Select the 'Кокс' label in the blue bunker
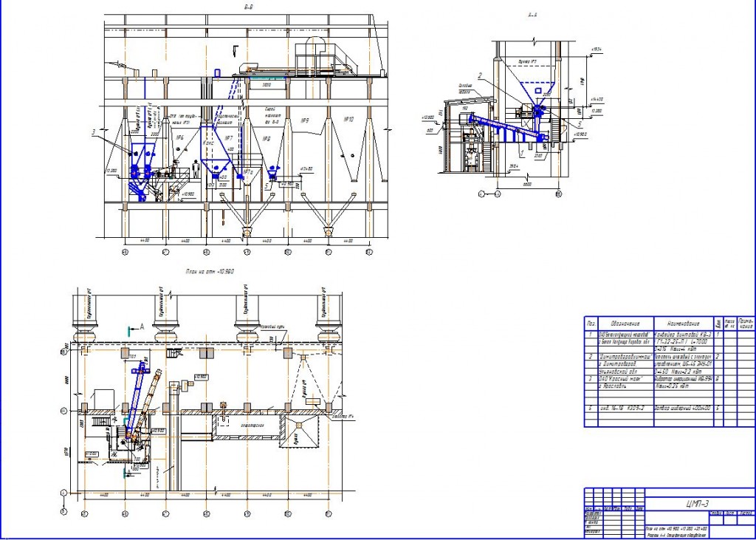 pyautogui.click(x=208, y=144)
